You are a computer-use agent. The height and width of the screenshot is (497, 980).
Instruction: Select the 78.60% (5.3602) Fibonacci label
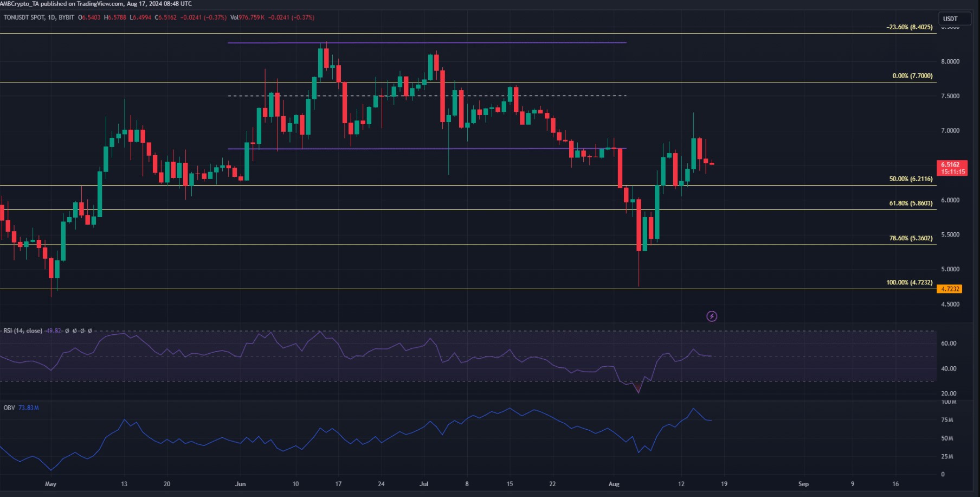pos(911,238)
